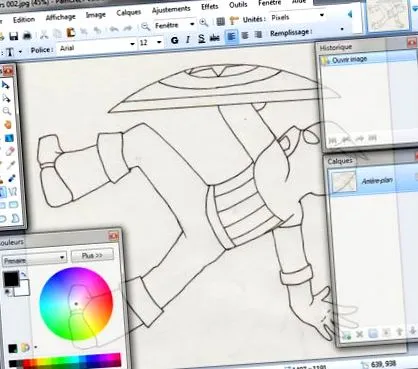
Task: Select the Gradient tool
Action: pos(9,138)
